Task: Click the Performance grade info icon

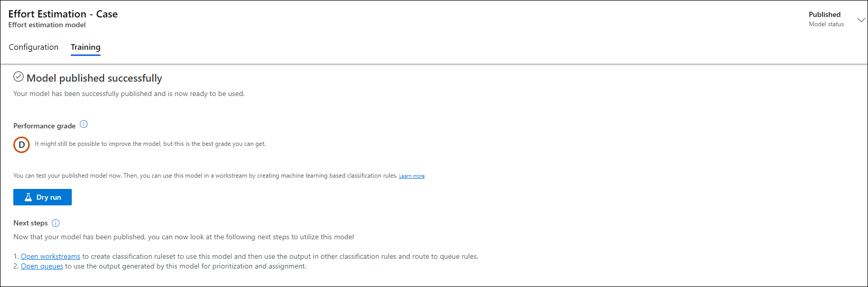Action: 84,124
